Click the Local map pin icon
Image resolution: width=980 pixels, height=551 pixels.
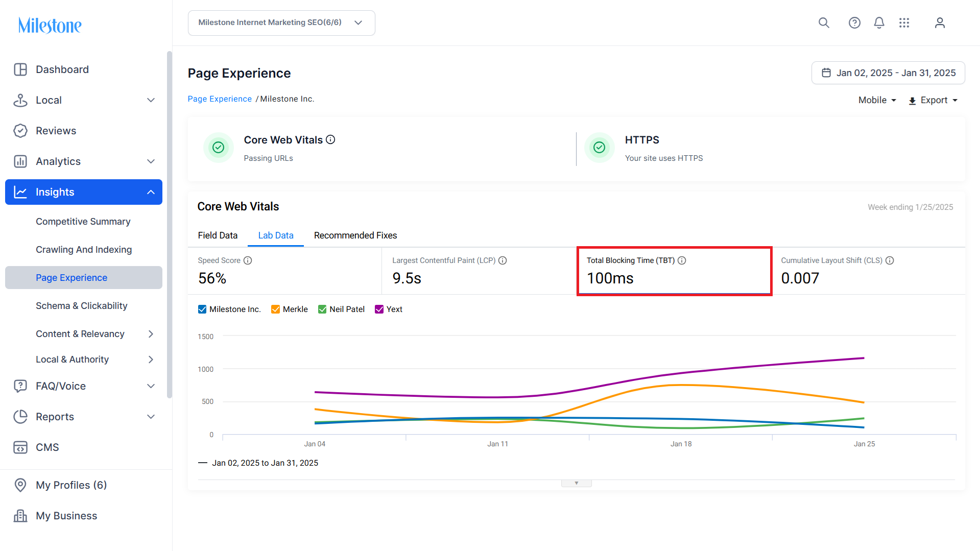pos(20,100)
